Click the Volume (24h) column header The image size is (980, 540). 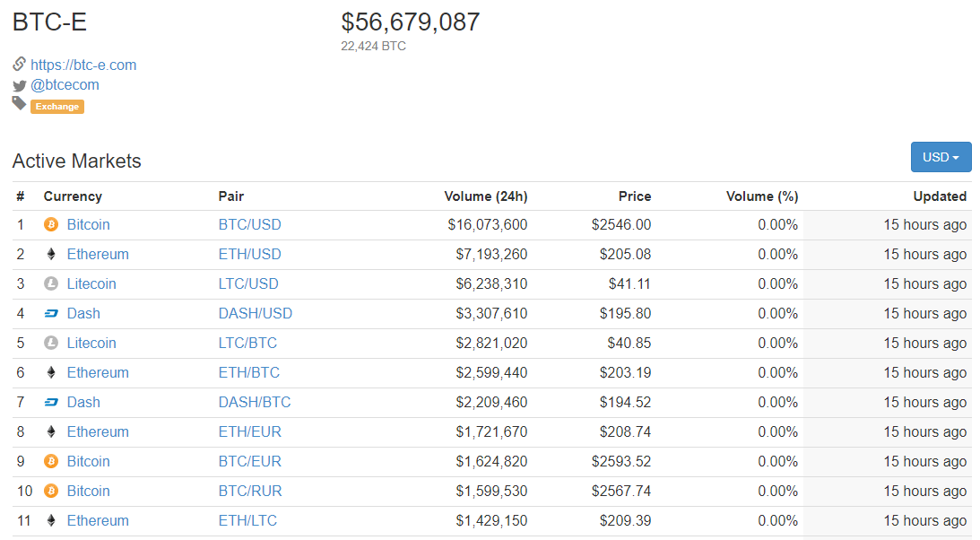pos(486,196)
